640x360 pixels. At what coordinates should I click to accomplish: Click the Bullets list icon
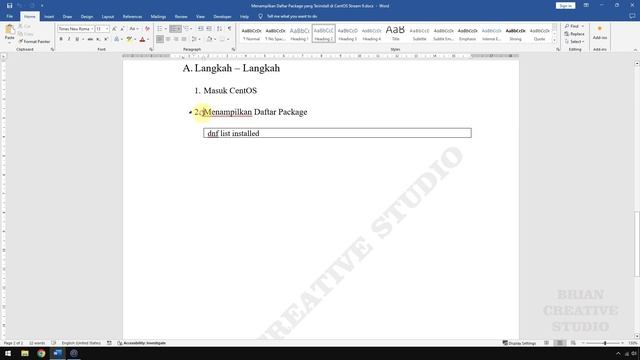click(160, 29)
